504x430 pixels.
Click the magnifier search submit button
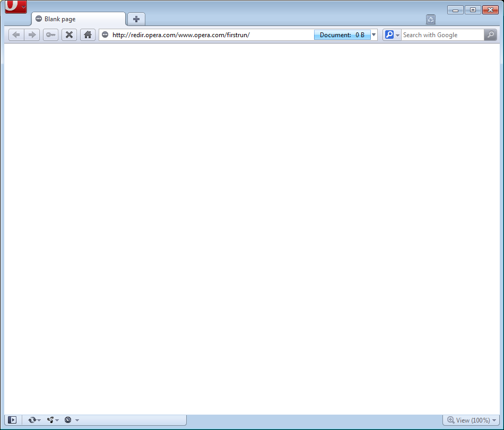point(491,35)
